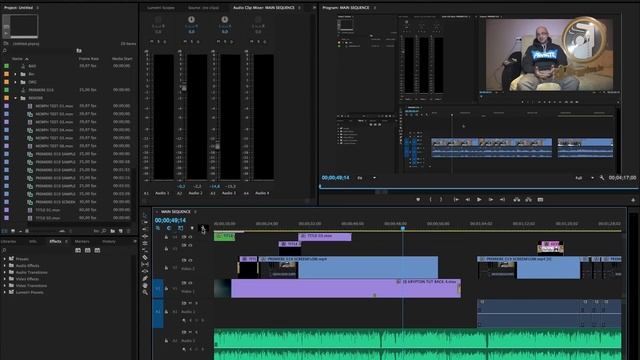This screenshot has width=640, height=360.
Task: Switch to the Lumetri Scopes tab
Action: tap(161, 8)
